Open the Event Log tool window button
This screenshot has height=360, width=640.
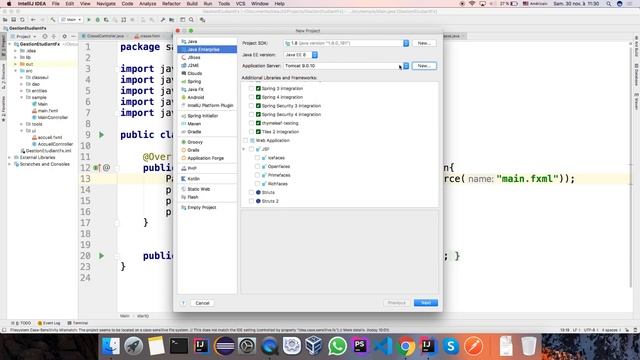pyautogui.click(x=49, y=323)
